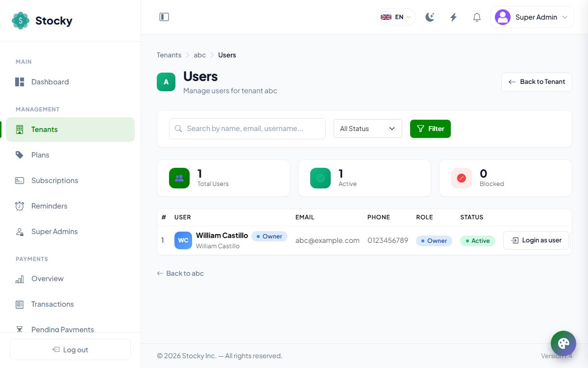
Task: Open Plans in the sidebar
Action: pos(70,155)
